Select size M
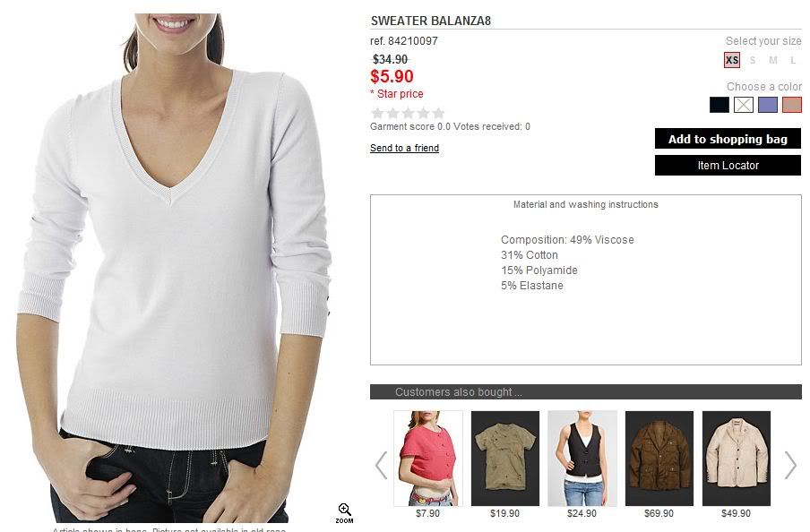 pyautogui.click(x=772, y=60)
